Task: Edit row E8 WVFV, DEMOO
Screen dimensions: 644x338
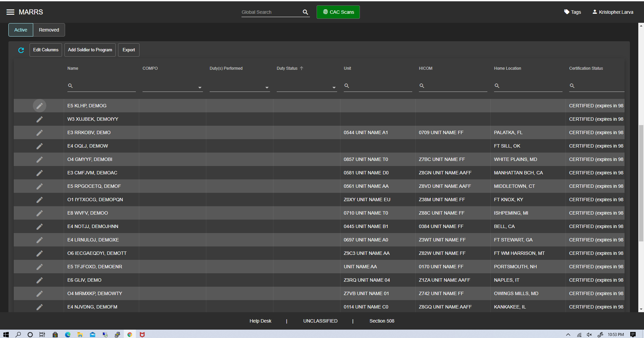Action: click(x=40, y=213)
